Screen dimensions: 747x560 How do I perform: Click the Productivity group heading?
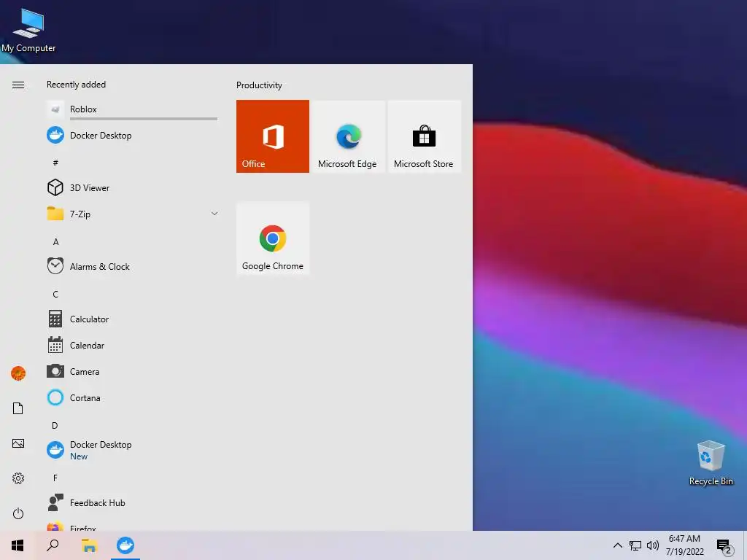[259, 85]
